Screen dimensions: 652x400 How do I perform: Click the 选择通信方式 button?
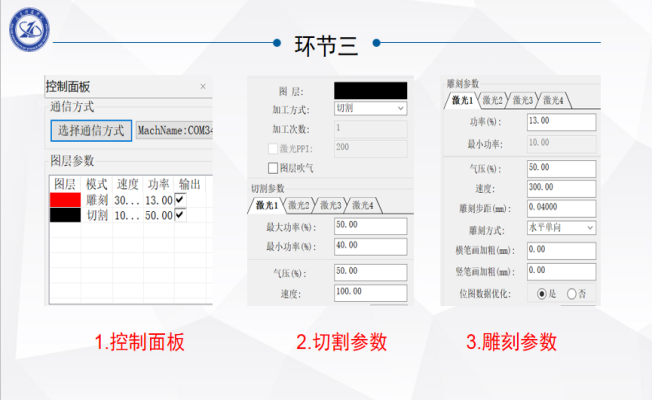90,130
